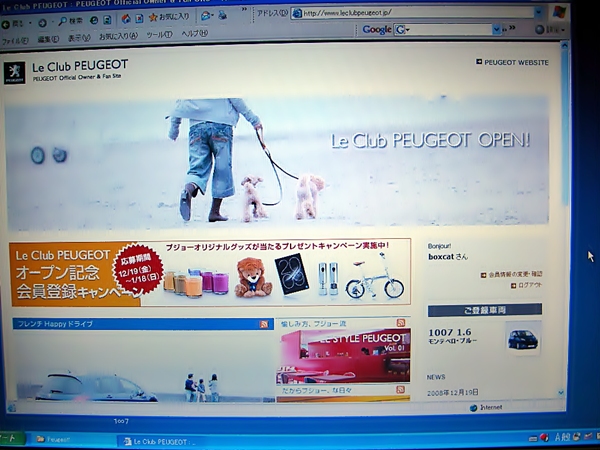Click the RSS icon beside 愉しみ方、プジョー流
600x450 pixels.
401,323
